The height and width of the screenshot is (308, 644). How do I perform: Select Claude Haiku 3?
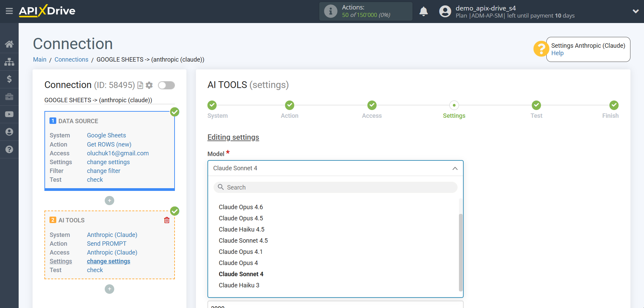[x=239, y=285]
